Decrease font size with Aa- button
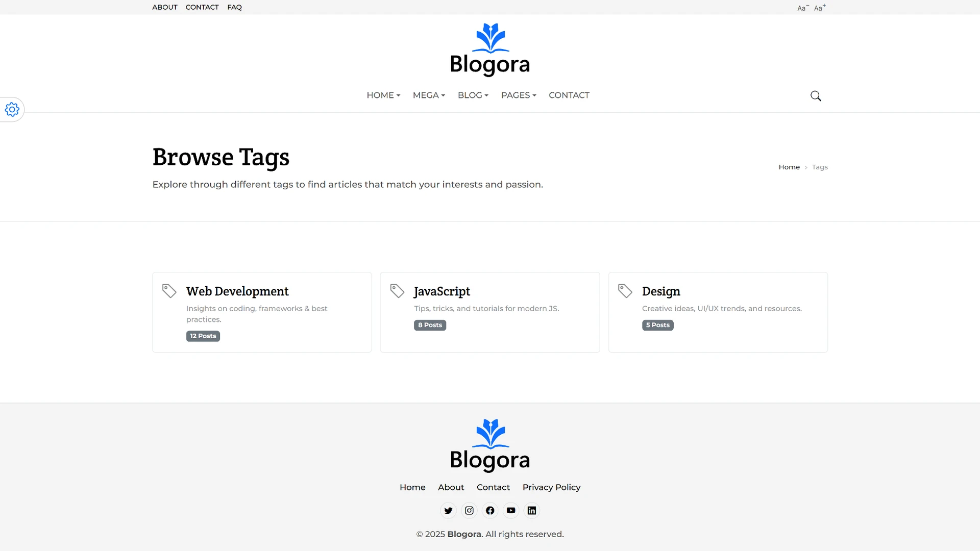The image size is (980, 551). click(x=803, y=8)
